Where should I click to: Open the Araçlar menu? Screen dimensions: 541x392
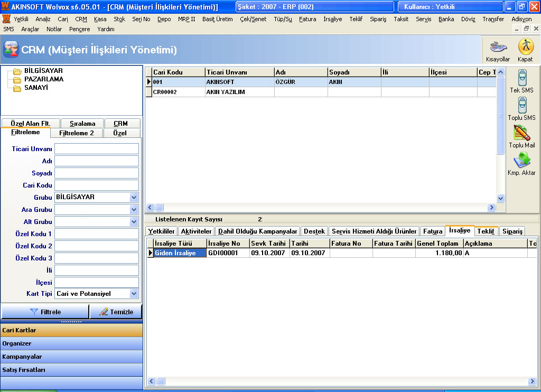point(30,30)
